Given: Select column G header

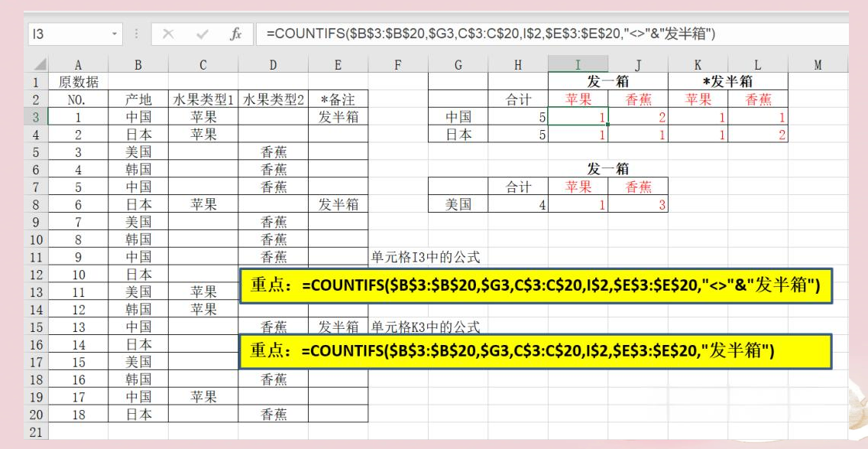Looking at the screenshot, I should click(x=458, y=65).
